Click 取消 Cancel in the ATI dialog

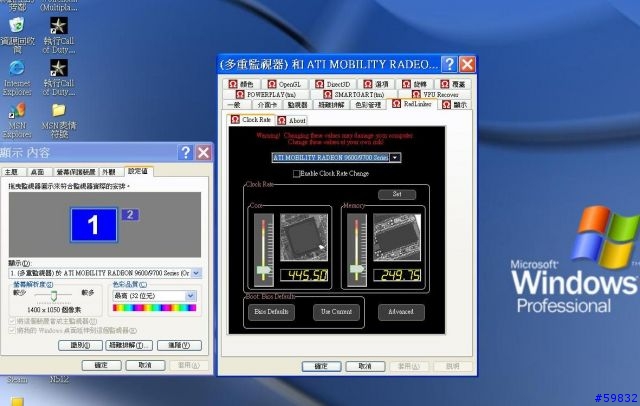click(365, 366)
